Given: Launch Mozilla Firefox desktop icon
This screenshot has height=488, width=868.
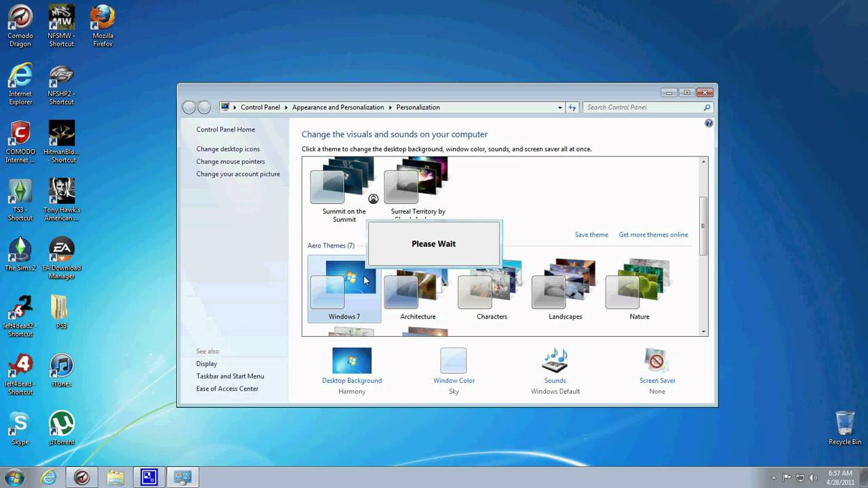Looking at the screenshot, I should 103,27.
